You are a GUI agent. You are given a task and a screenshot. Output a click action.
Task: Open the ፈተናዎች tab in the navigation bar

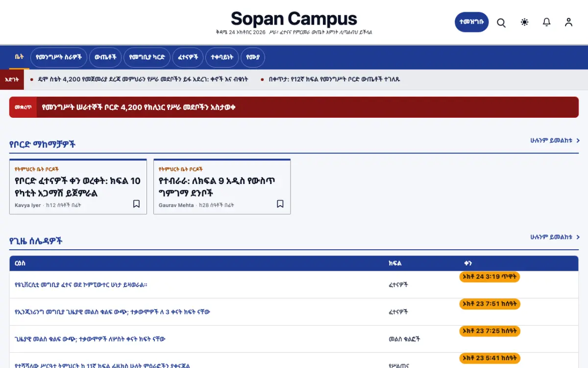188,57
